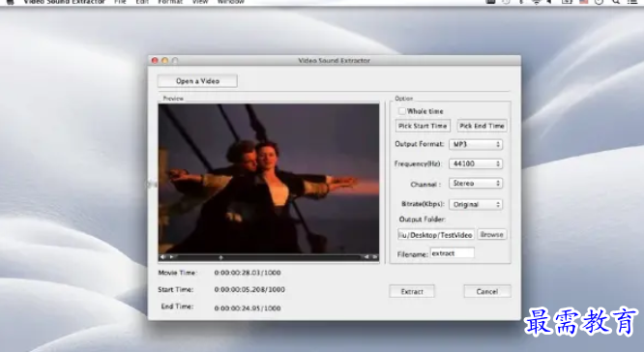Screen dimensions: 644x352
Task: Open the Window menu
Action: pyautogui.click(x=231, y=2)
